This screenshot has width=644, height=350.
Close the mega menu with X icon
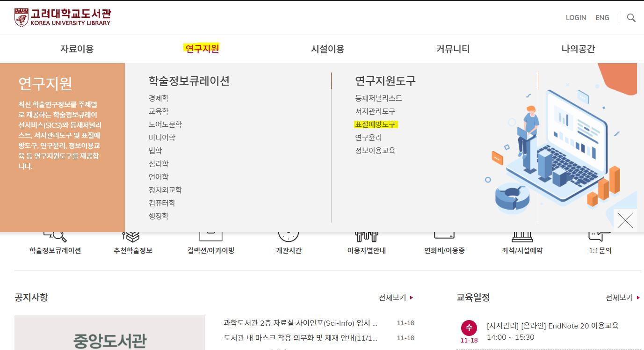(x=625, y=220)
